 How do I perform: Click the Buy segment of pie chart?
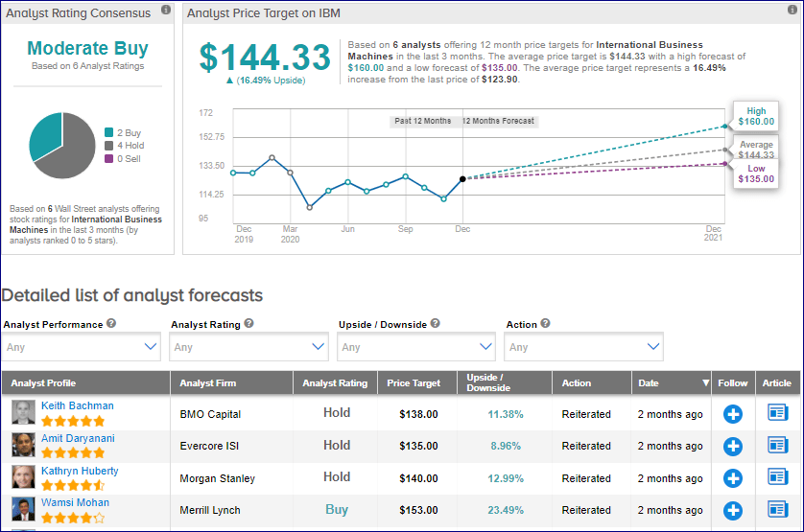[x=46, y=134]
